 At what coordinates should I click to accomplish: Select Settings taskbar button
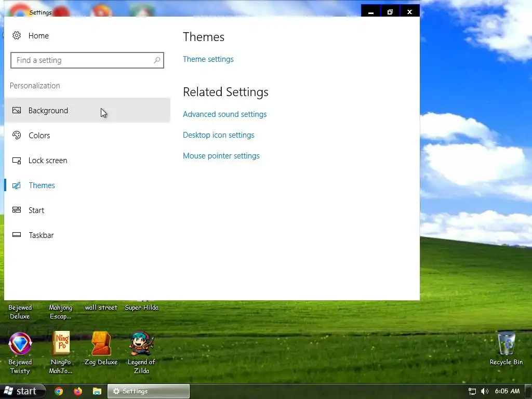click(149, 391)
